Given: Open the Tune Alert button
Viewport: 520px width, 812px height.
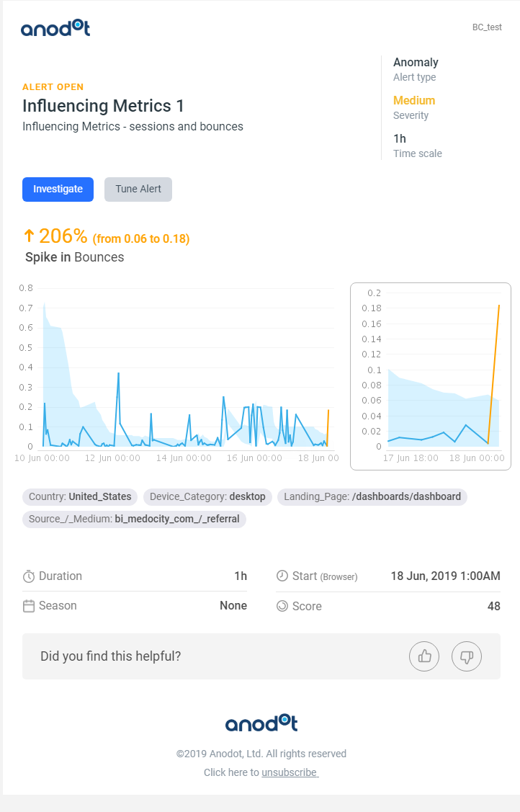Looking at the screenshot, I should click(x=138, y=189).
